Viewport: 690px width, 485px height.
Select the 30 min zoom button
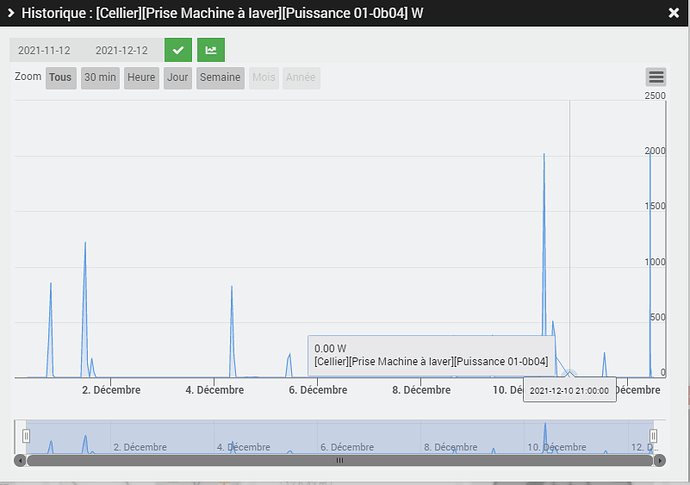(100, 77)
